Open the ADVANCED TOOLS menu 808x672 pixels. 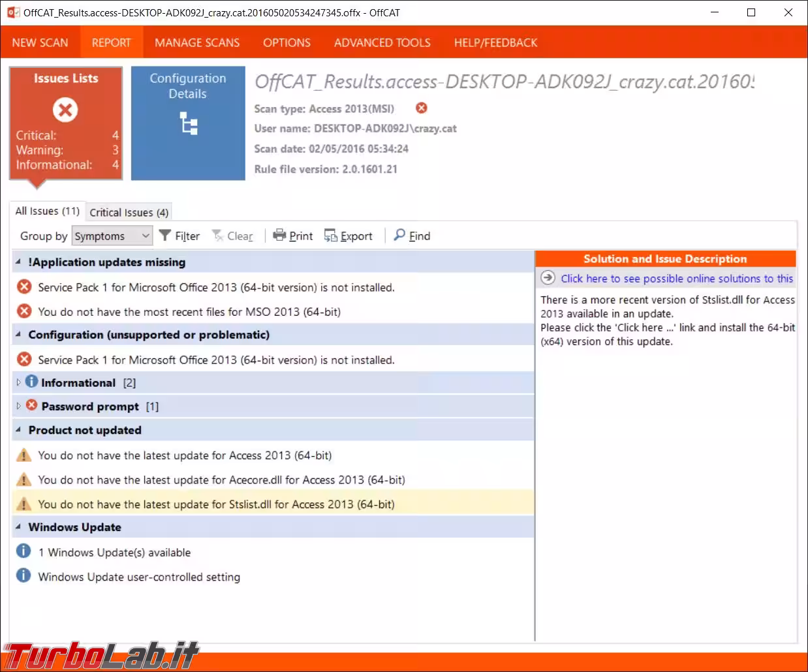pos(382,43)
